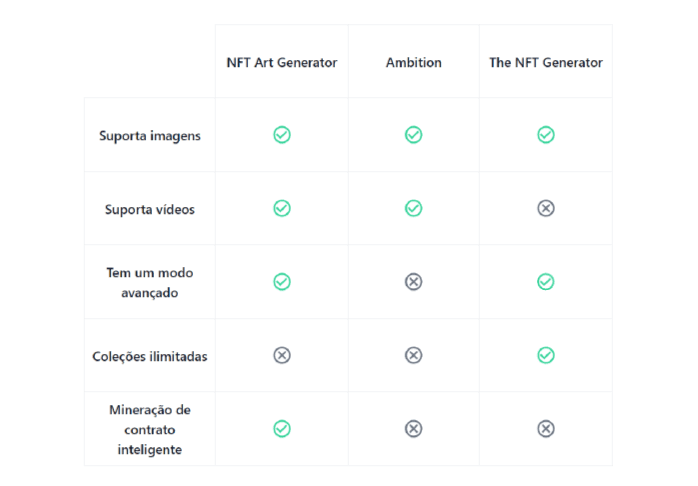Click The NFT Generator's modo avançado checkmark
The image size is (698, 486).
pyautogui.click(x=545, y=282)
